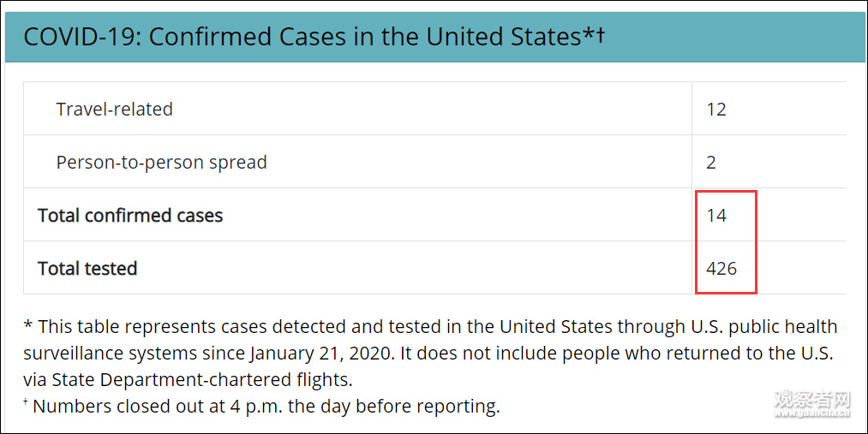The width and height of the screenshot is (868, 434).
Task: Click the dagger symbol after the header title
Action: 601,35
